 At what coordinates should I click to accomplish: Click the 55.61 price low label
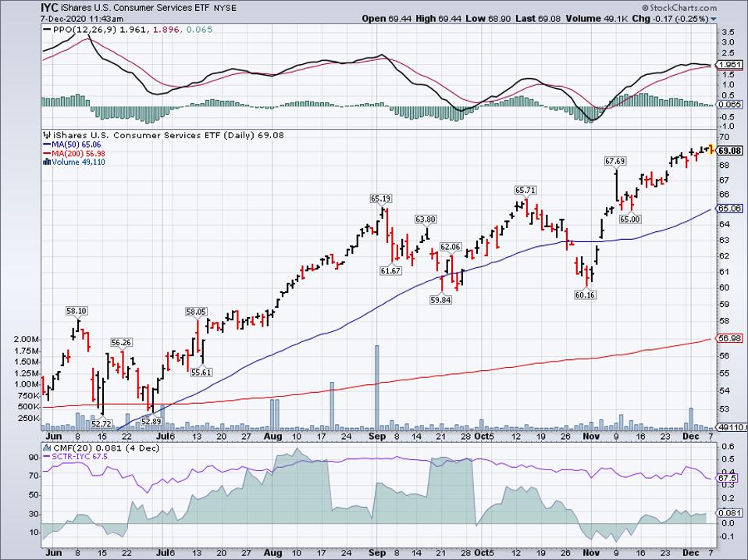click(201, 372)
